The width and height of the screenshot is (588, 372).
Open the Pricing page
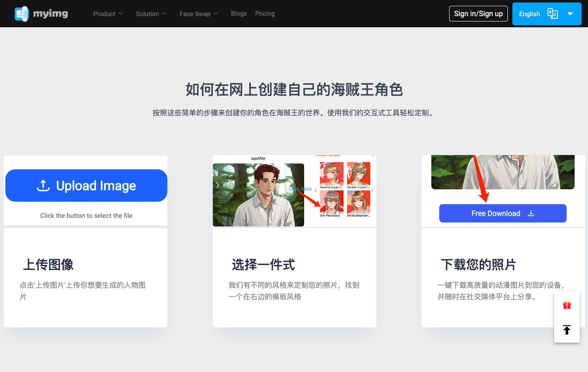[265, 14]
